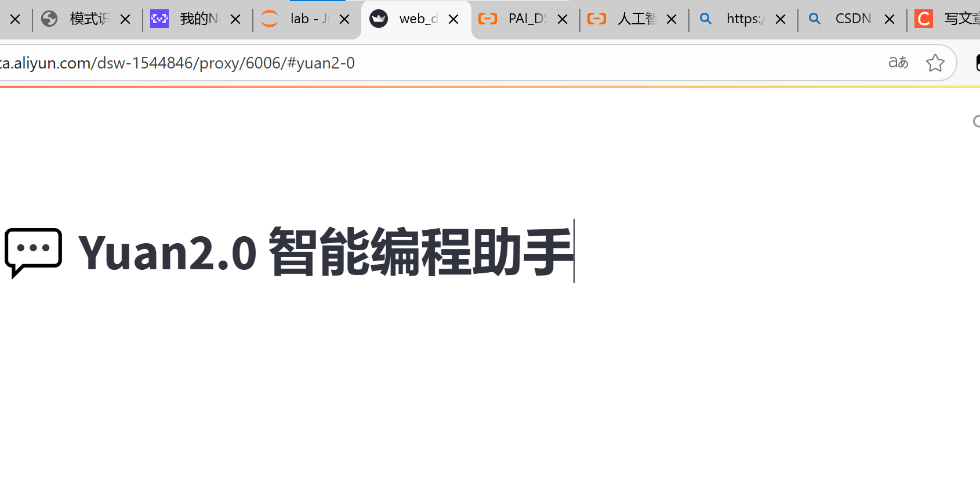Click the red C favicon on 写文章 tab
The height and width of the screenshot is (502, 980).
coord(924,19)
